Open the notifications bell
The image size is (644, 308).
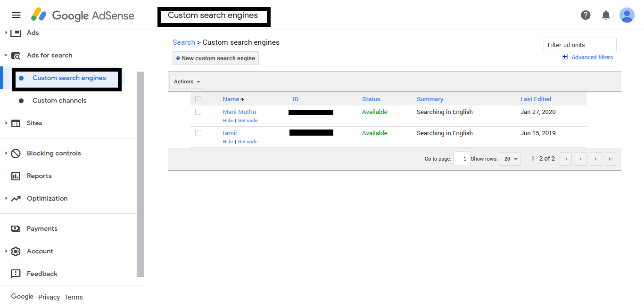click(606, 15)
